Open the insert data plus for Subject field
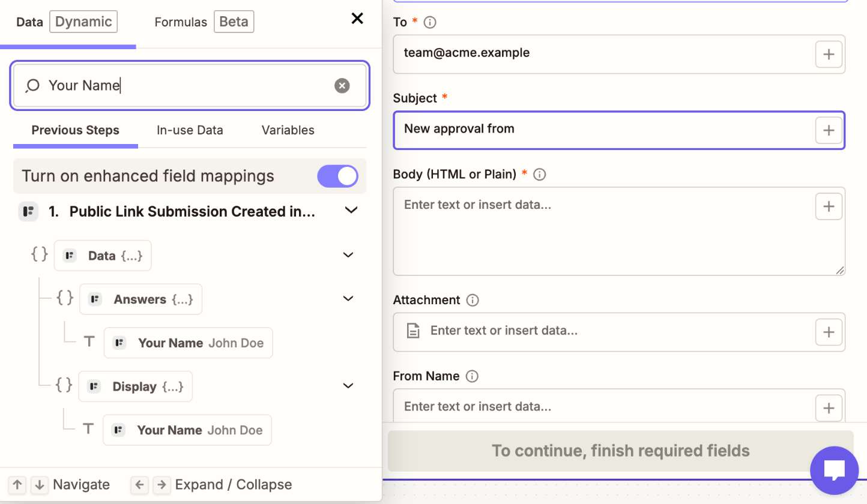Screen dimensions: 867x504 (x=829, y=130)
